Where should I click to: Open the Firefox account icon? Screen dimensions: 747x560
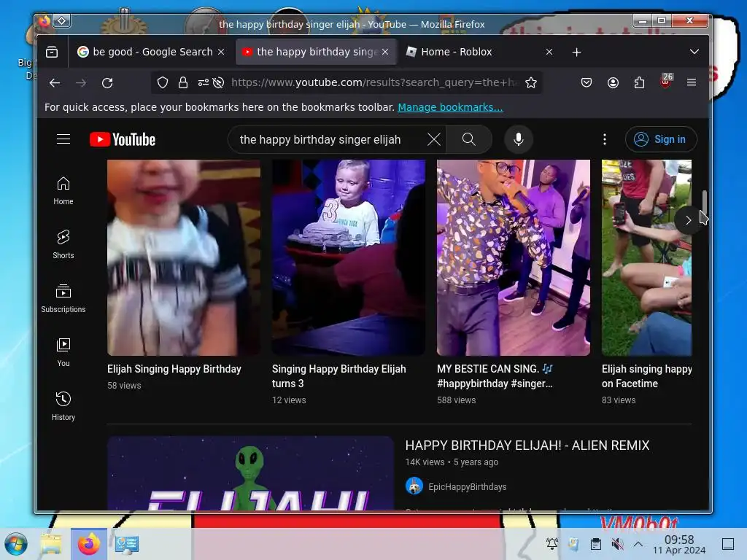point(613,83)
